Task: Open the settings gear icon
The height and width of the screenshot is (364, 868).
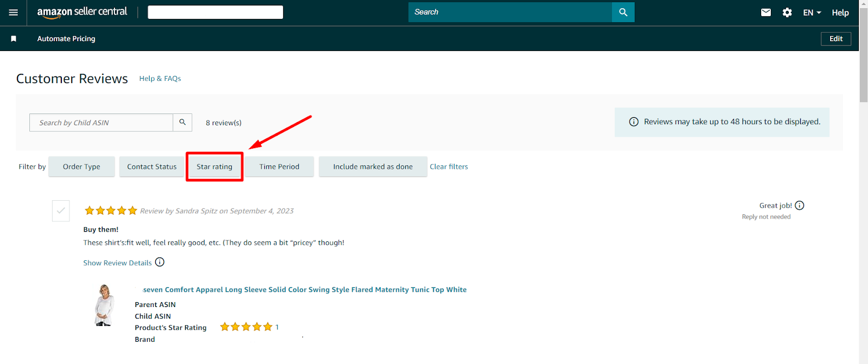Action: 787,12
